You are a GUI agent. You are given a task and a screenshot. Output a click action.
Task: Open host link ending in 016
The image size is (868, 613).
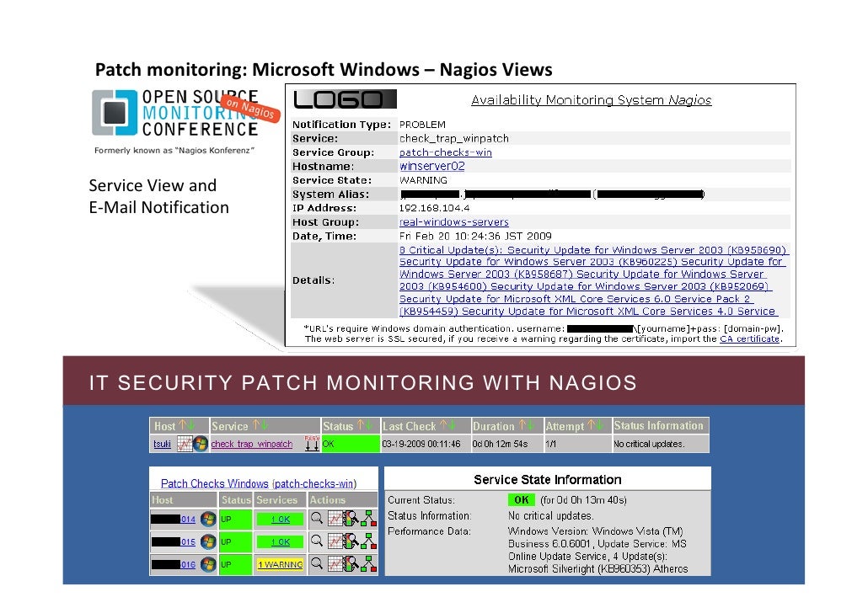tap(188, 564)
